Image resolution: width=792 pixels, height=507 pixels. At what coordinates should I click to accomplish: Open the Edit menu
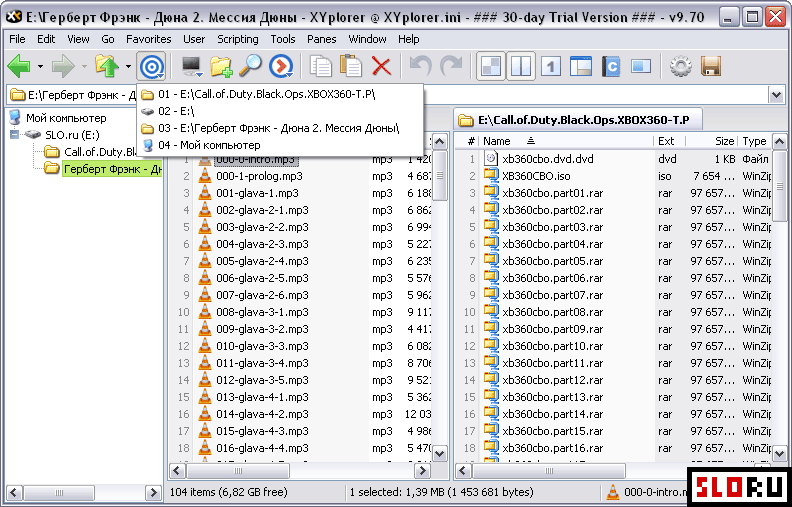(x=46, y=39)
